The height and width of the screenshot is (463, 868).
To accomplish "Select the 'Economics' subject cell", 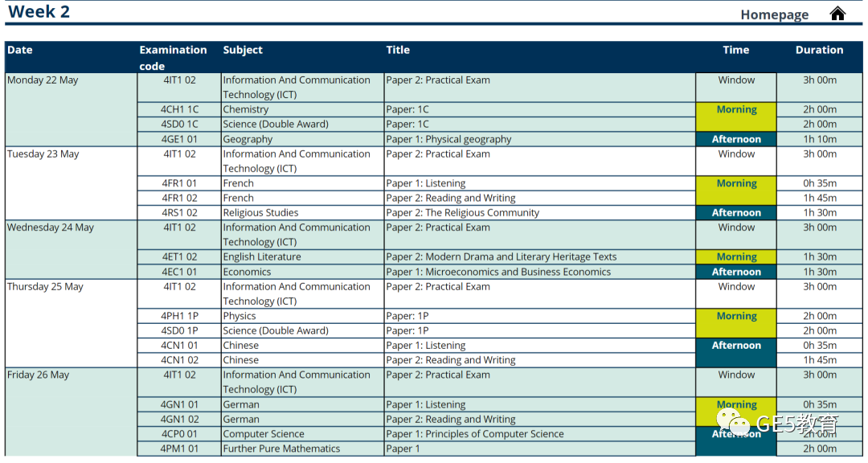I will click(303, 272).
